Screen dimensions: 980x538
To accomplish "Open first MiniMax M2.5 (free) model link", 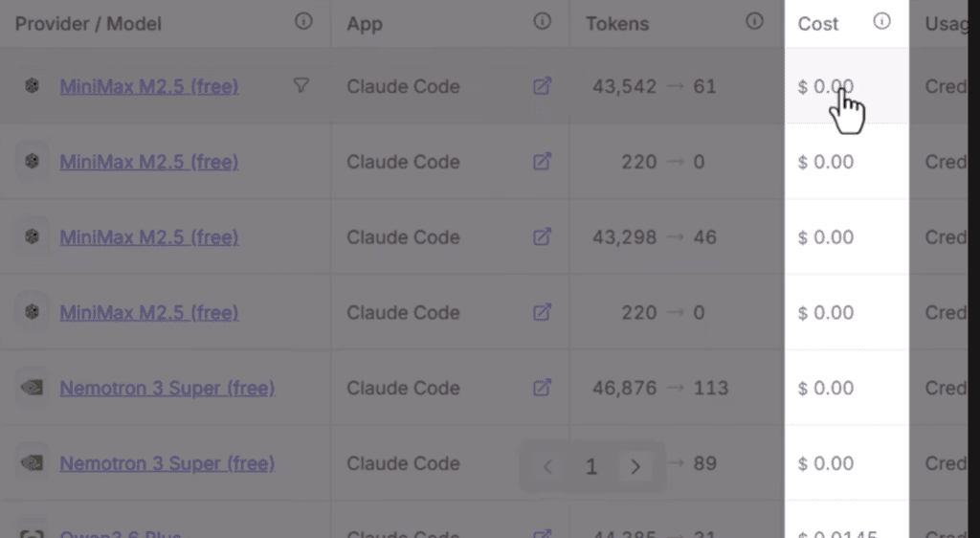I will coord(148,86).
